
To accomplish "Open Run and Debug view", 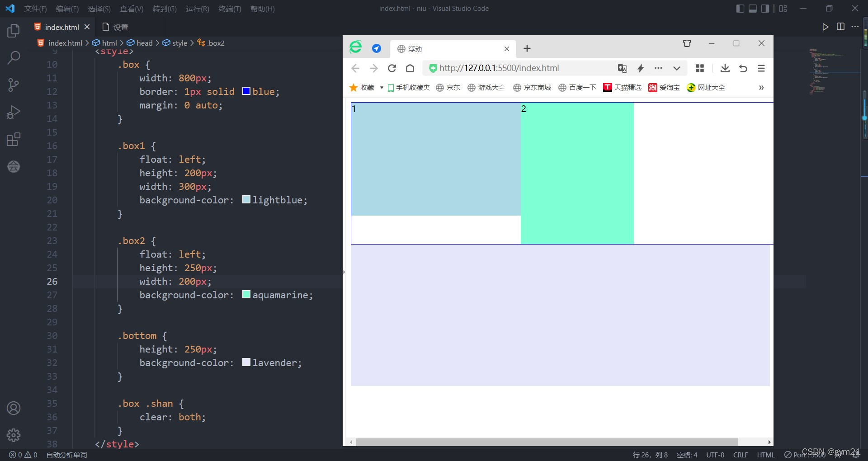I will tap(14, 112).
